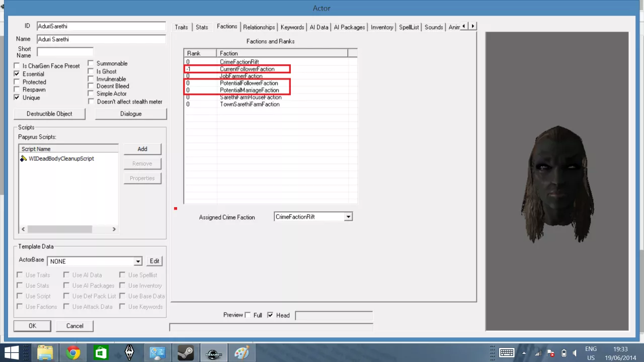Confirm with the OK button
Viewport: 644px width, 362px height.
[32, 326]
